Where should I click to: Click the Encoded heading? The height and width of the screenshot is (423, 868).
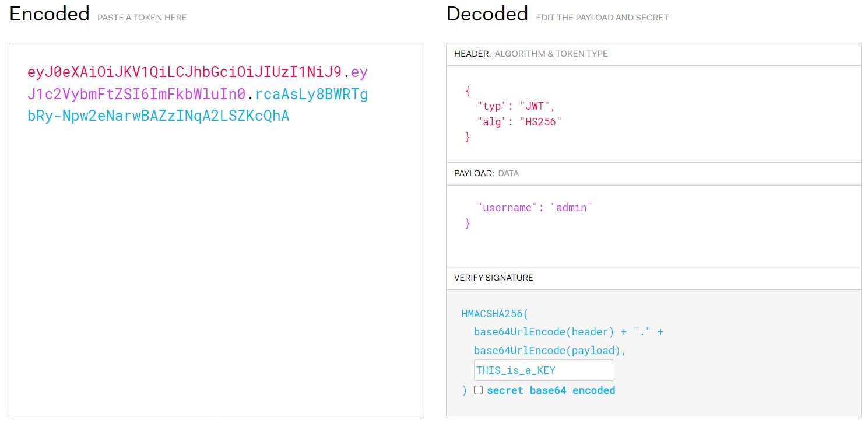click(50, 14)
